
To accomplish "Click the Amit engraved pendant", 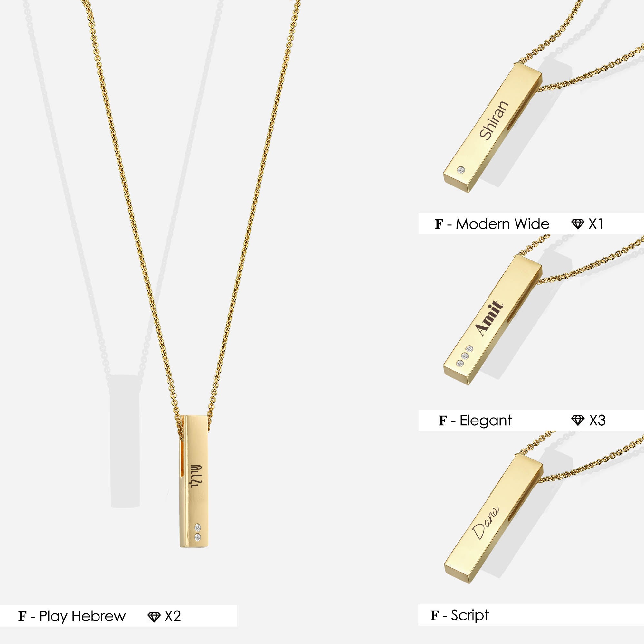I will pyautogui.click(x=493, y=320).
